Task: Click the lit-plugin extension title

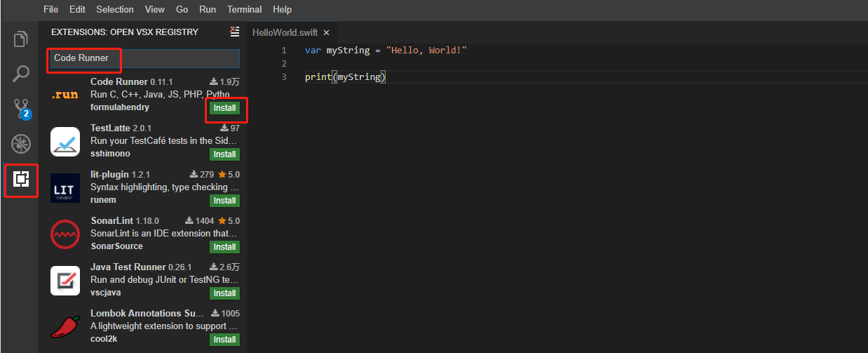Action: tap(110, 174)
